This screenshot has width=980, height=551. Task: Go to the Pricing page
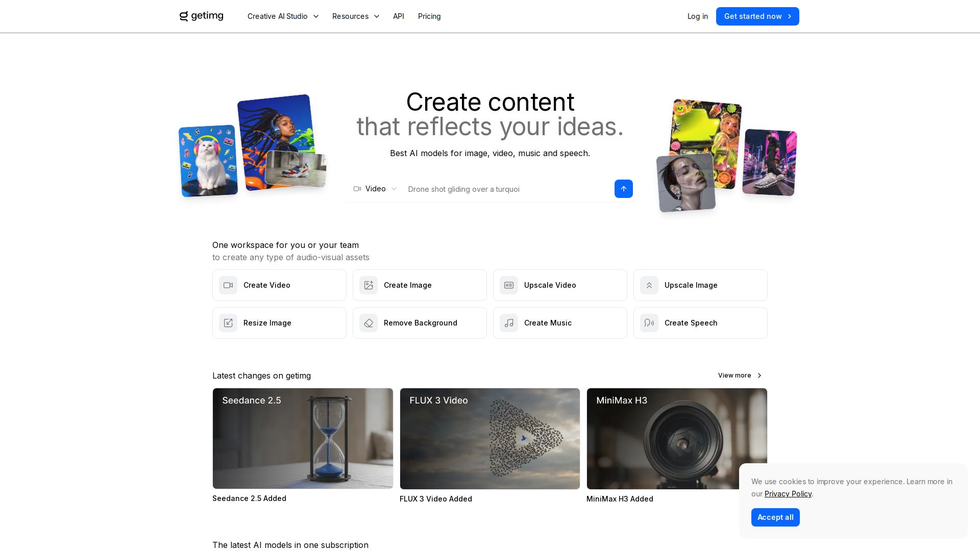429,16
